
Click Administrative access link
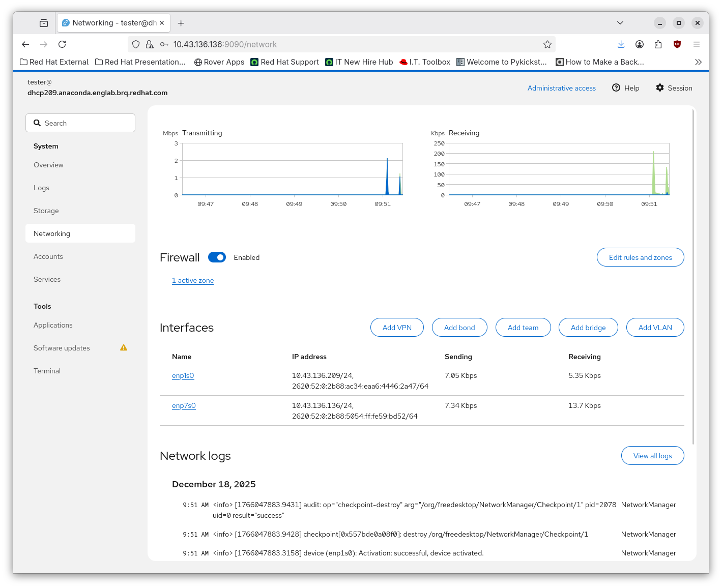coord(561,88)
